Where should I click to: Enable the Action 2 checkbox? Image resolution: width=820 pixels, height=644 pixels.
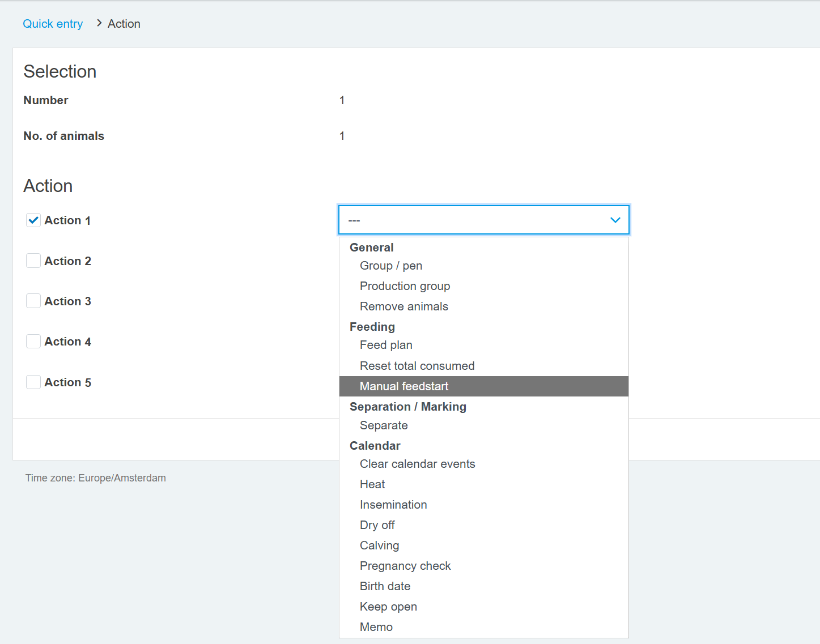tap(33, 261)
